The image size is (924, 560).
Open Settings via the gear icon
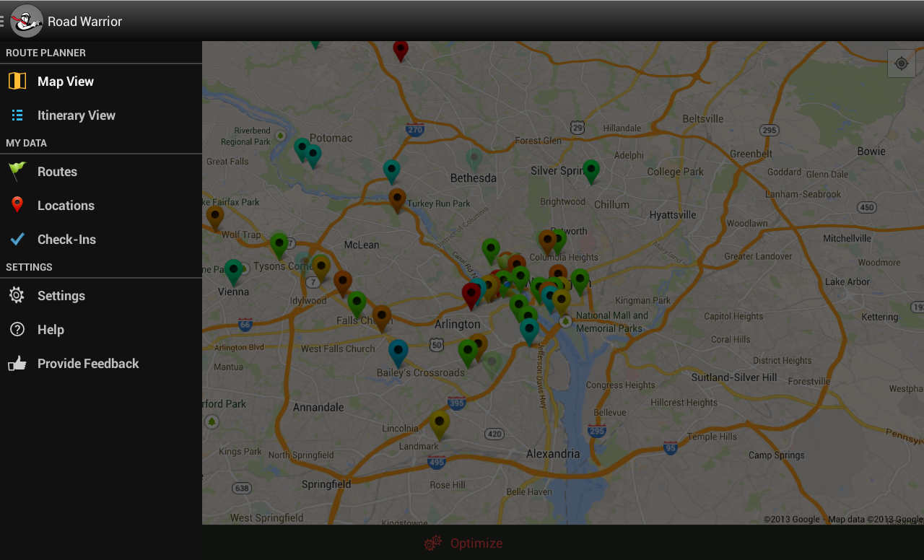pos(16,295)
